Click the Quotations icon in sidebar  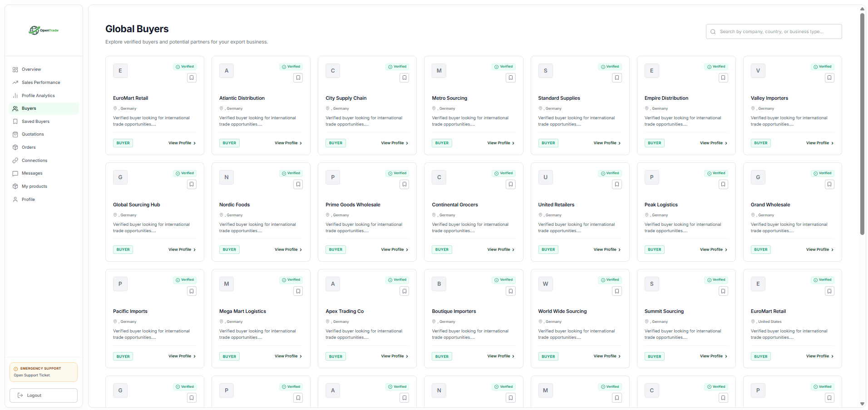pyautogui.click(x=15, y=134)
